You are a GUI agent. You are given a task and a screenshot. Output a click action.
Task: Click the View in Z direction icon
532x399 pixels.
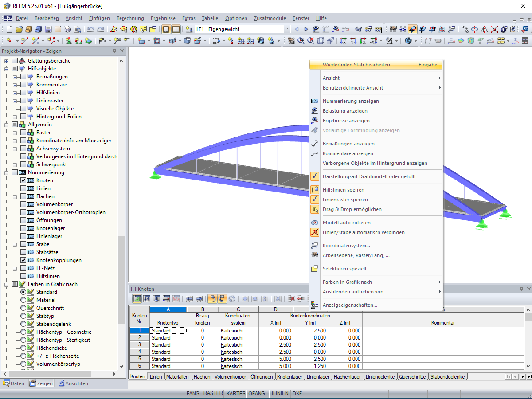[363, 41]
